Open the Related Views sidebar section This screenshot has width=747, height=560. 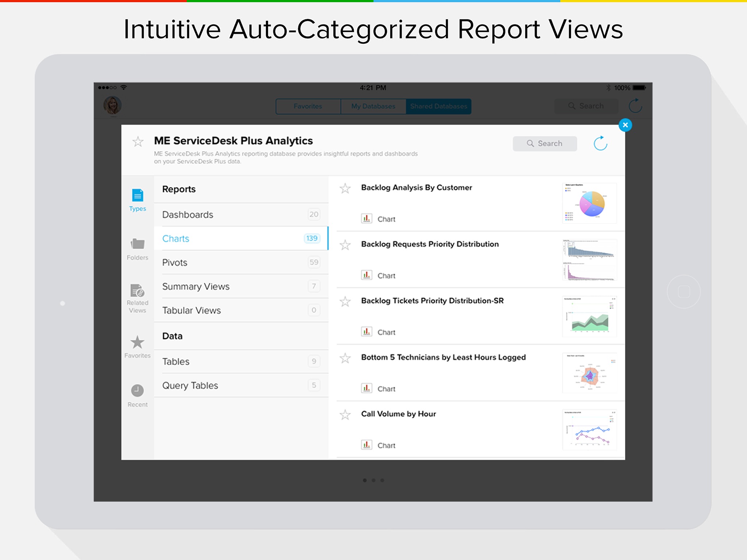pyautogui.click(x=138, y=298)
